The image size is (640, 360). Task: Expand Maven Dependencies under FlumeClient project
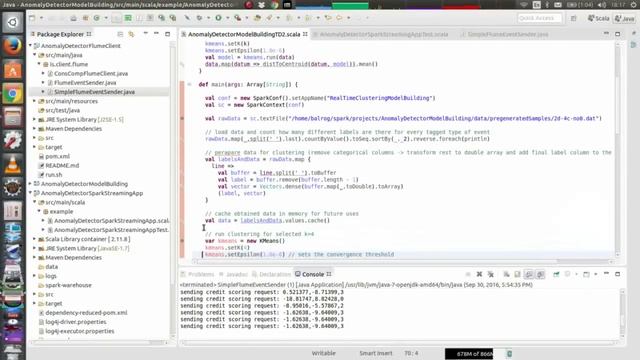(35, 129)
